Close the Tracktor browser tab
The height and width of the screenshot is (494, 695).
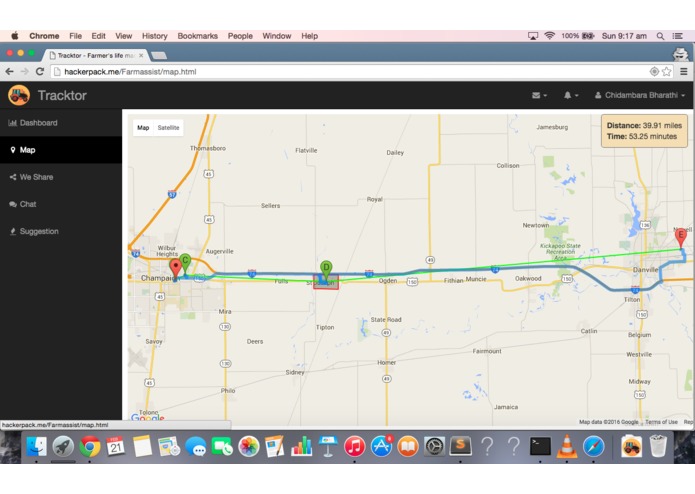pyautogui.click(x=141, y=55)
